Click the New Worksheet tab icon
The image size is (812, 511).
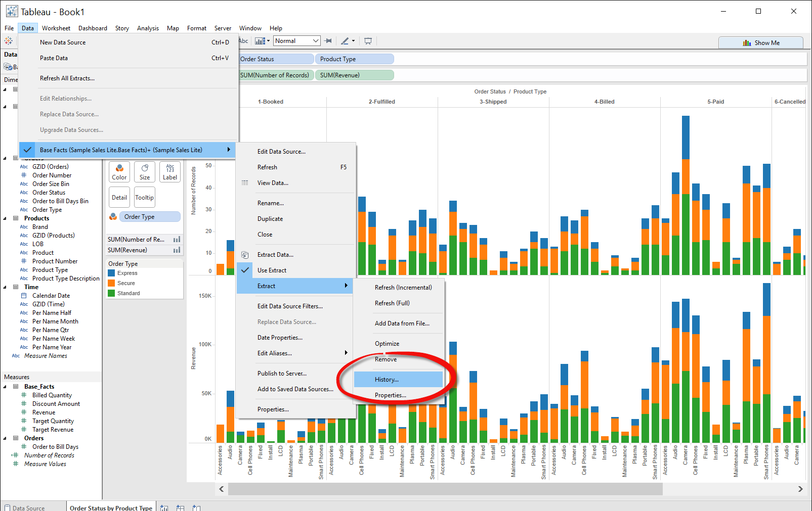pos(164,507)
